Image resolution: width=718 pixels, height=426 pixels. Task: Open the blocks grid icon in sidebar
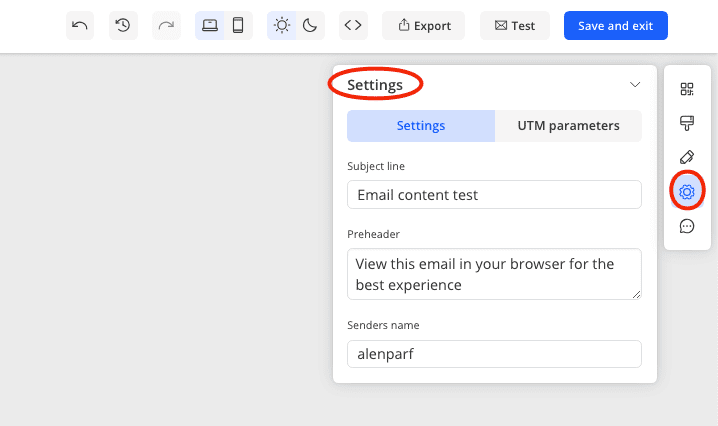pyautogui.click(x=687, y=89)
